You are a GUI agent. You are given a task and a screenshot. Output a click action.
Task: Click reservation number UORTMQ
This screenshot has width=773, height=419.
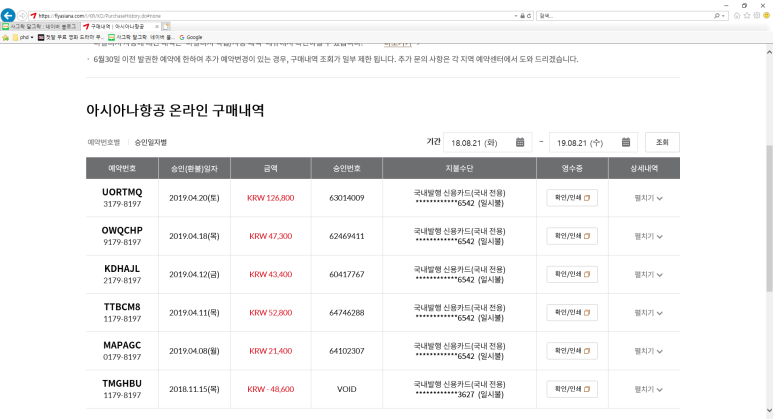click(x=122, y=192)
